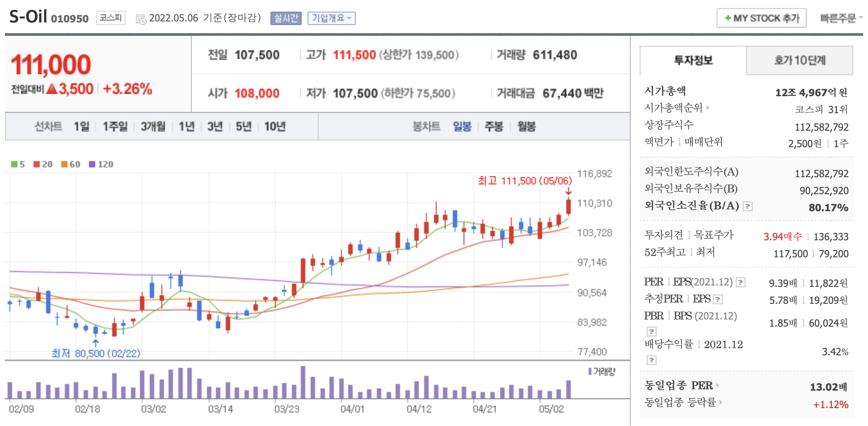Click the stock code 010950
868x426 pixels.
point(70,19)
